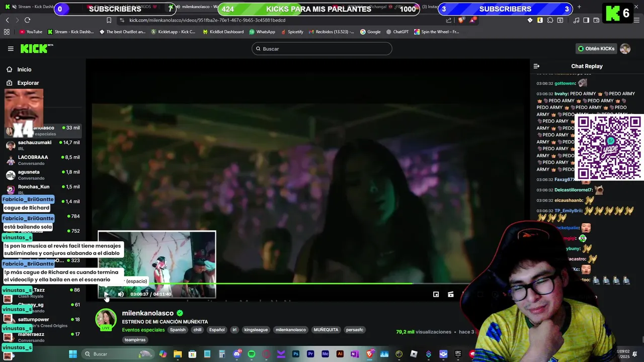Play the video with play button
This screenshot has height=362, width=644.
[106, 294]
